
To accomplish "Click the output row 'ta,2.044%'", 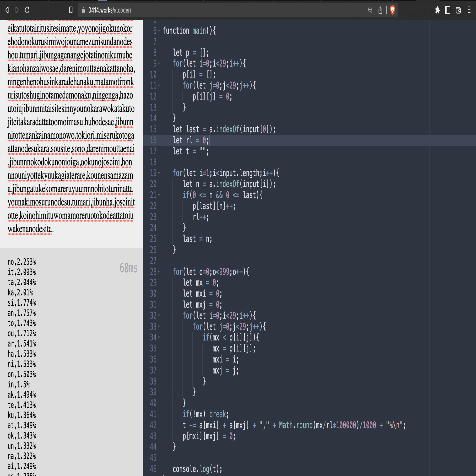I will click(x=22, y=282).
